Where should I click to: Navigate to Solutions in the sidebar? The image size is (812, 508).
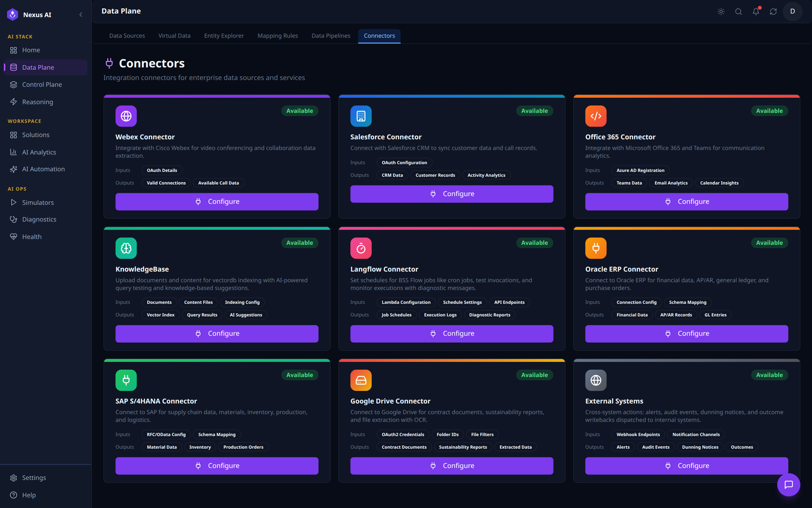46,135
